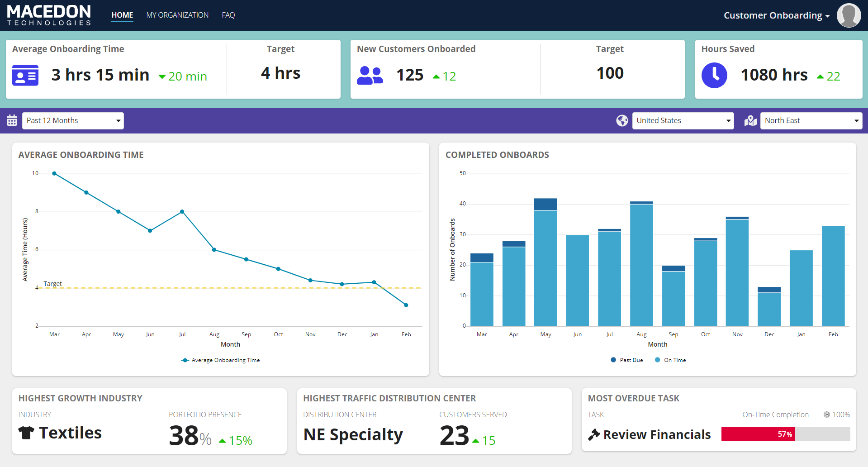Select the people icon beside New Customers Onboarded
868x467 pixels.
point(370,75)
